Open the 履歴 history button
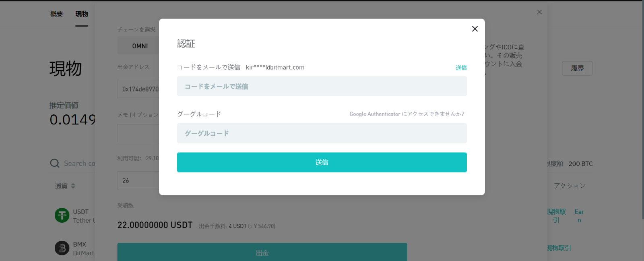The height and width of the screenshot is (261, 644). pyautogui.click(x=577, y=68)
